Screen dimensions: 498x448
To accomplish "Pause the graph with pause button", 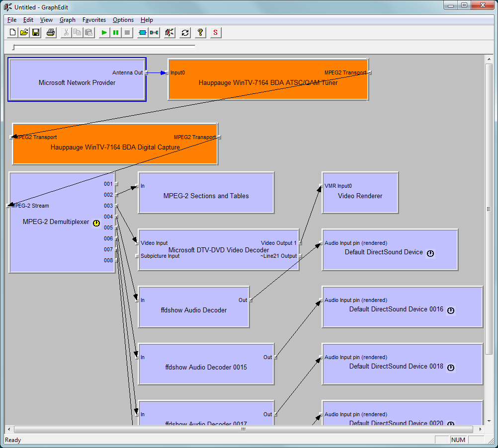I will 116,32.
